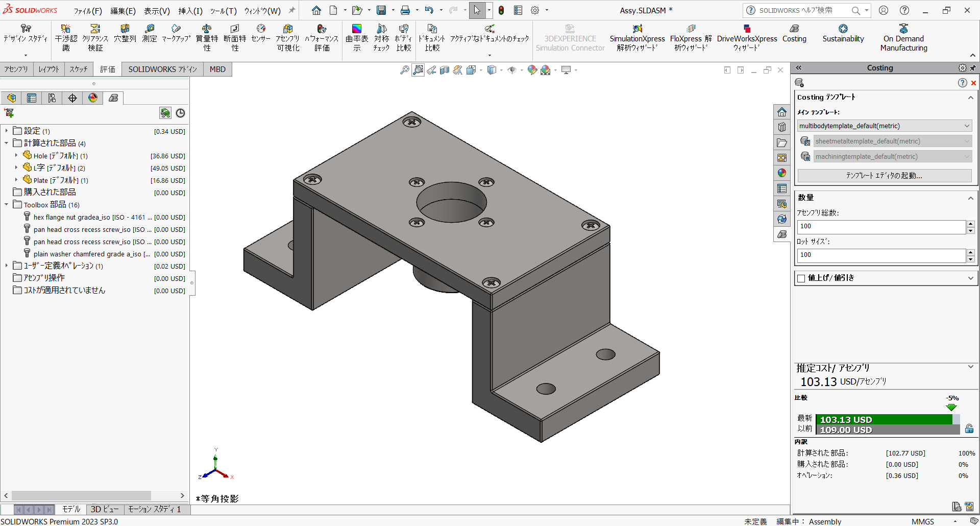Click the green 103.13 USD latest cost bar
Image resolution: width=980 pixels, height=526 pixels.
coord(884,419)
